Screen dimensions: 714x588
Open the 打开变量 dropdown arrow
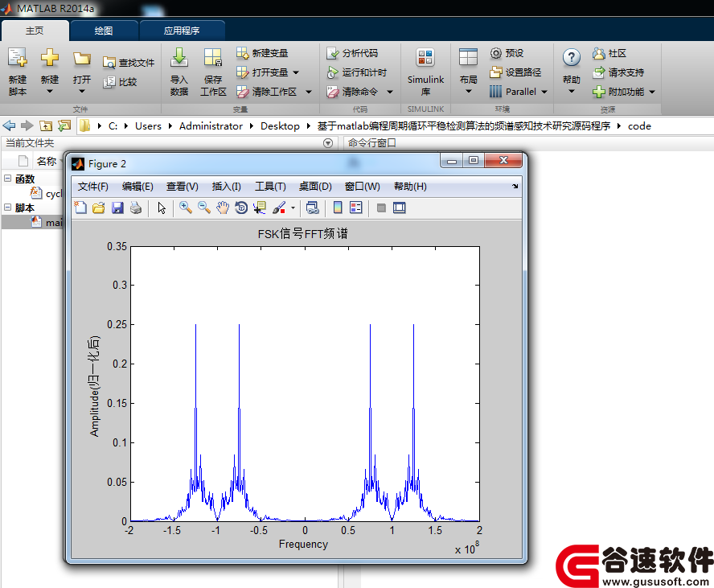coord(296,72)
